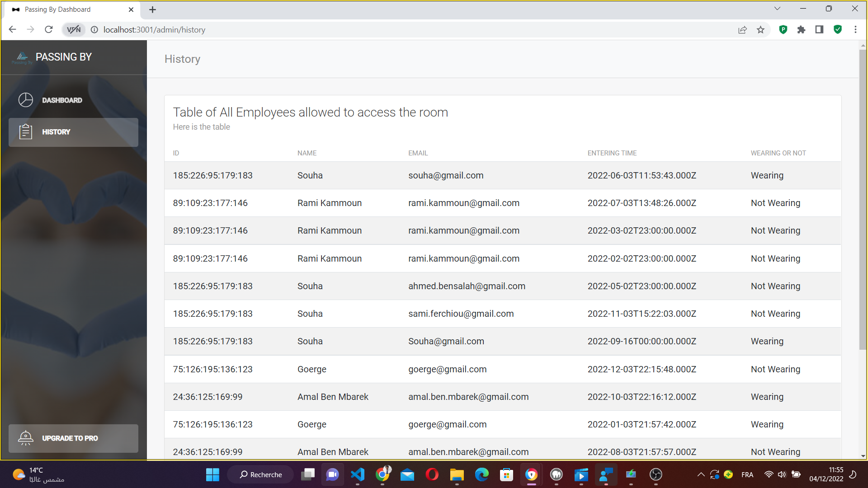Open the browser three-dot menu
This screenshot has height=488, width=868.
[855, 30]
